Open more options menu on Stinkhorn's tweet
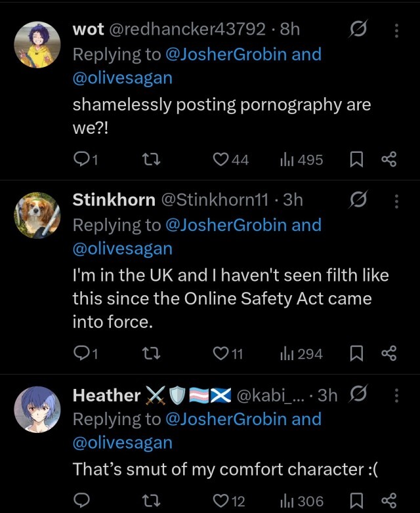This screenshot has height=513, width=420. click(396, 200)
